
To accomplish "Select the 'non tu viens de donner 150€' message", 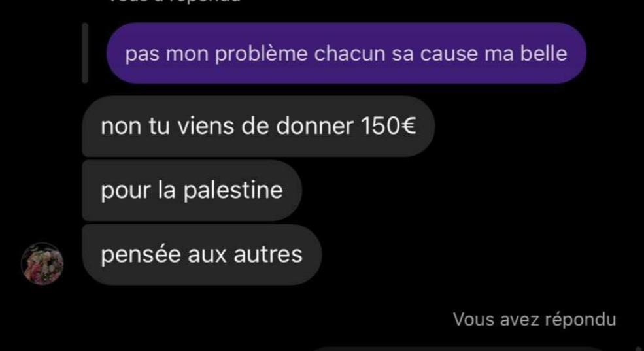I will pyautogui.click(x=258, y=126).
